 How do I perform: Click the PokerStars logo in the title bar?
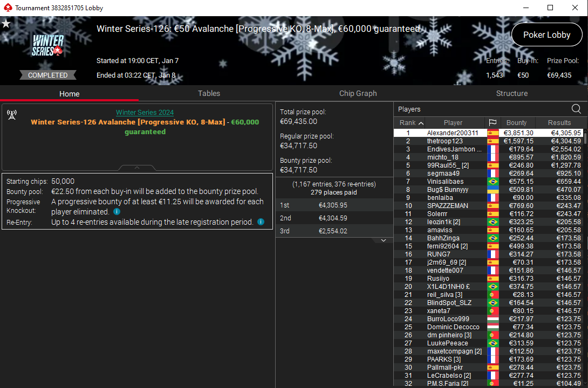[8, 8]
